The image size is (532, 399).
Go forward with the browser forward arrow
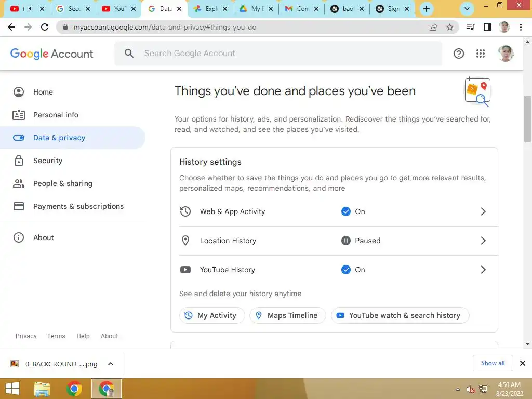[28, 27]
